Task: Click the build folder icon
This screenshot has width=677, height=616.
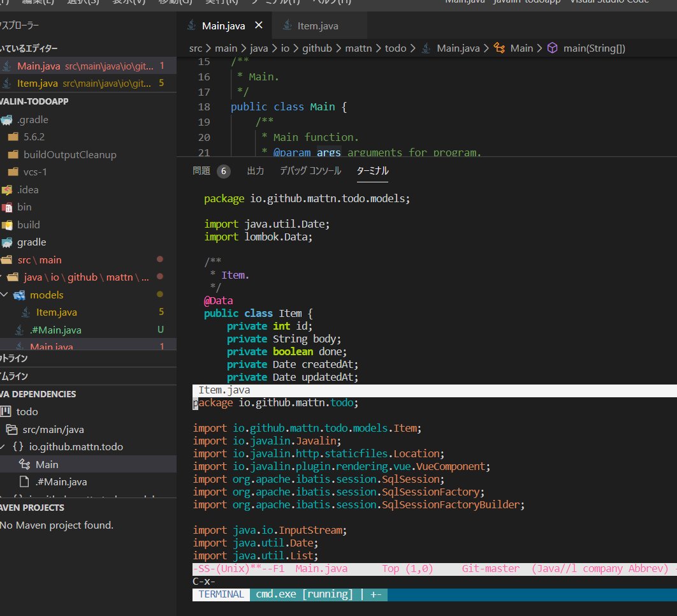Action: tap(7, 224)
